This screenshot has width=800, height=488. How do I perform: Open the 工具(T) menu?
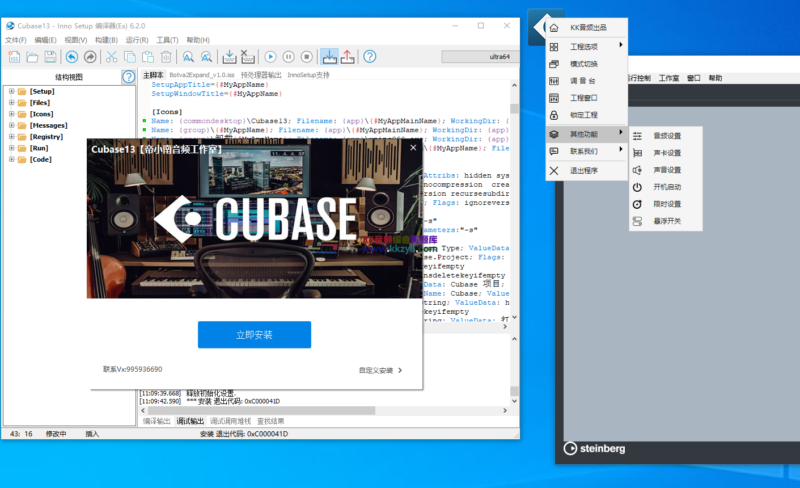tap(167, 40)
